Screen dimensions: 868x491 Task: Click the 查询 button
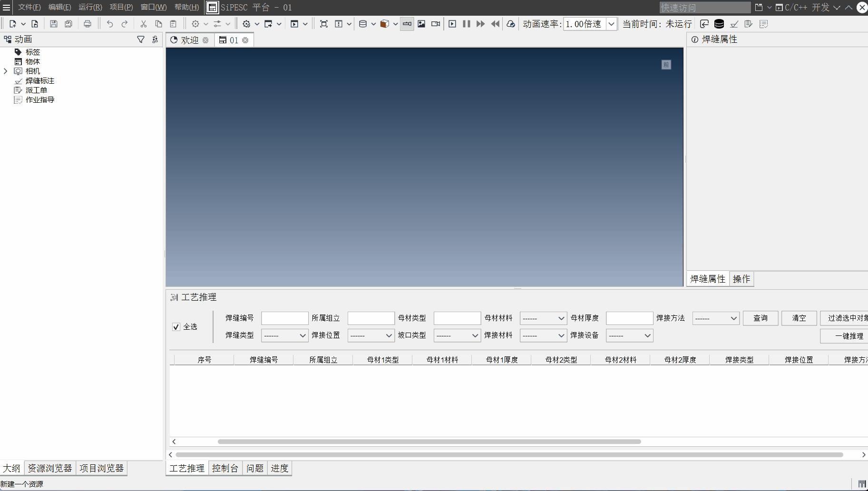click(760, 318)
